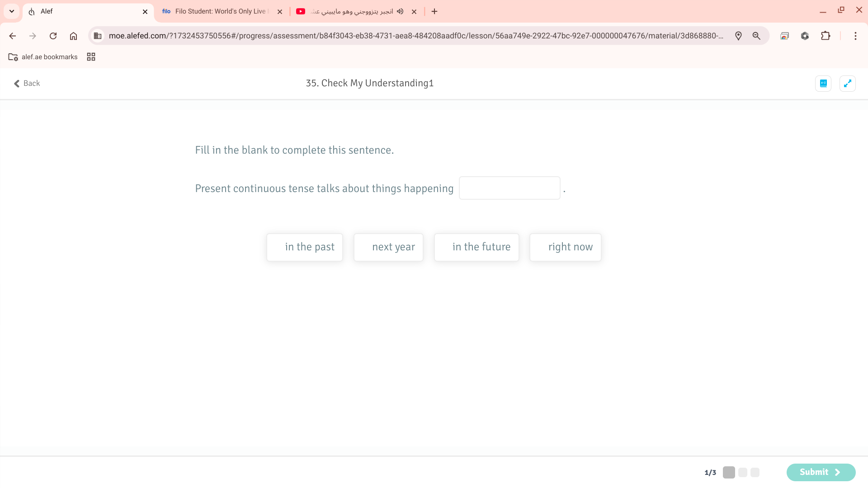This screenshot has width=868, height=488.
Task: Jump to second question indicator
Action: pyautogui.click(x=743, y=472)
